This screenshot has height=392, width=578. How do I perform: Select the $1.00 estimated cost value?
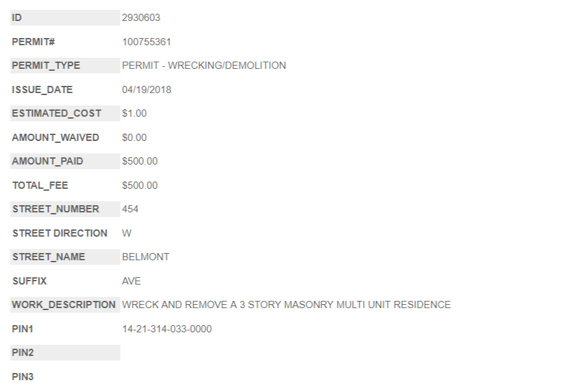click(134, 113)
